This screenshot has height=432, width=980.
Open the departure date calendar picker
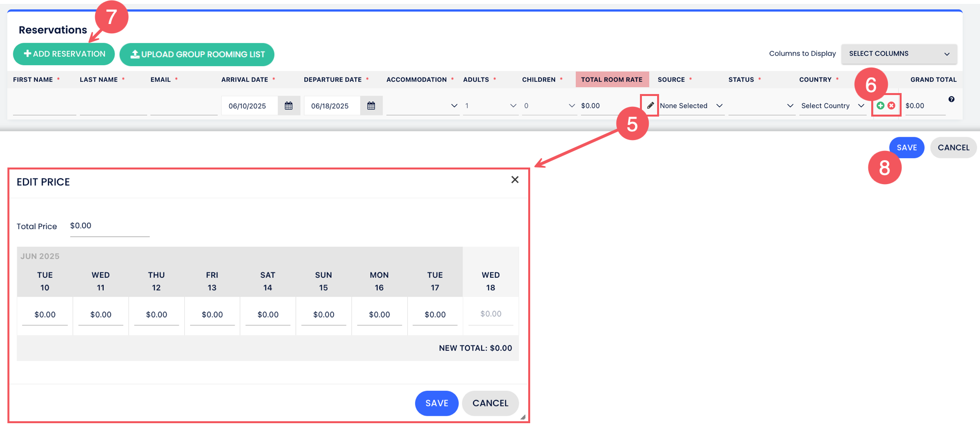pyautogui.click(x=371, y=106)
